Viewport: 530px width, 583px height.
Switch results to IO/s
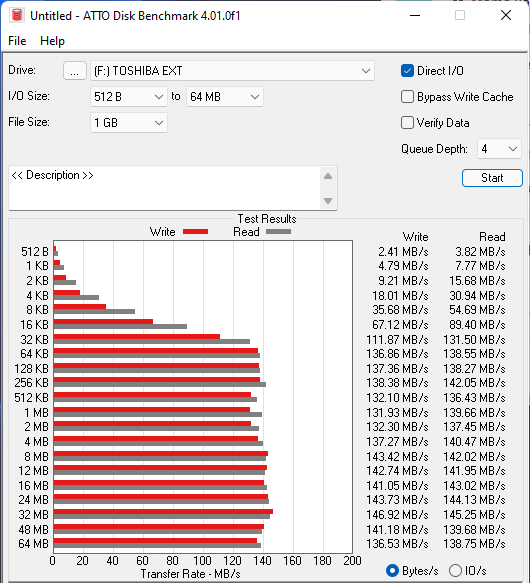pos(455,570)
